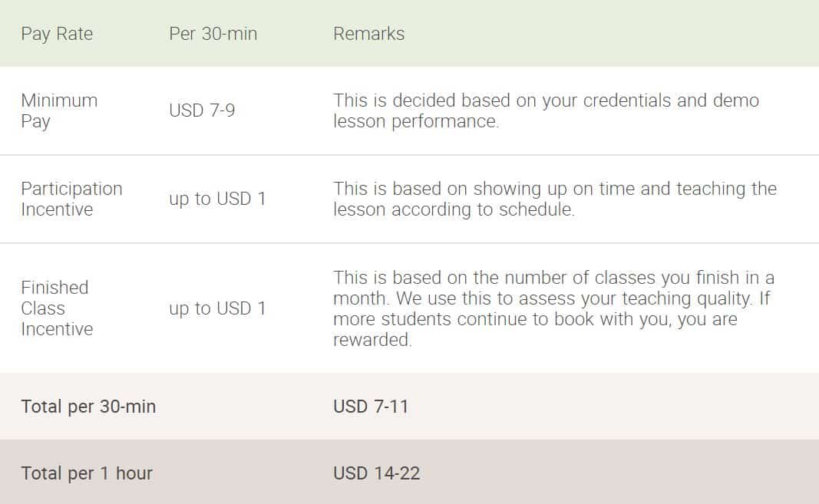The image size is (819, 504).
Task: Click the USD 7-9 pay value
Action: pyautogui.click(x=202, y=110)
